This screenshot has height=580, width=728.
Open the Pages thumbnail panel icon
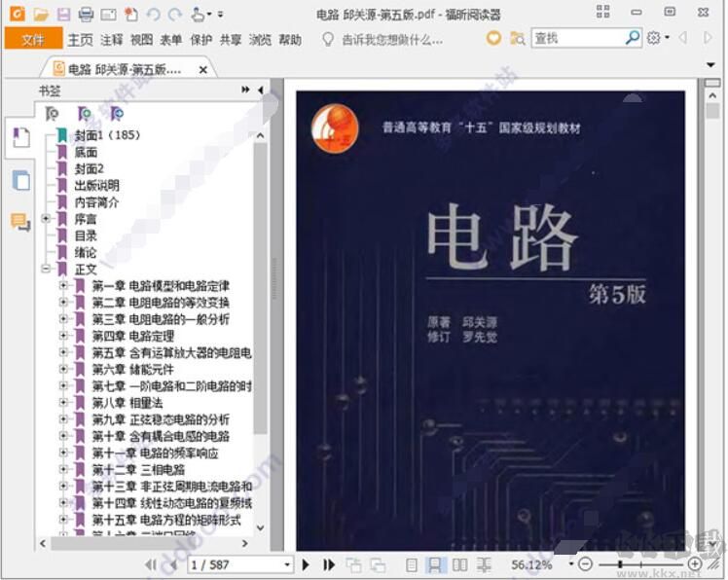tap(19, 181)
